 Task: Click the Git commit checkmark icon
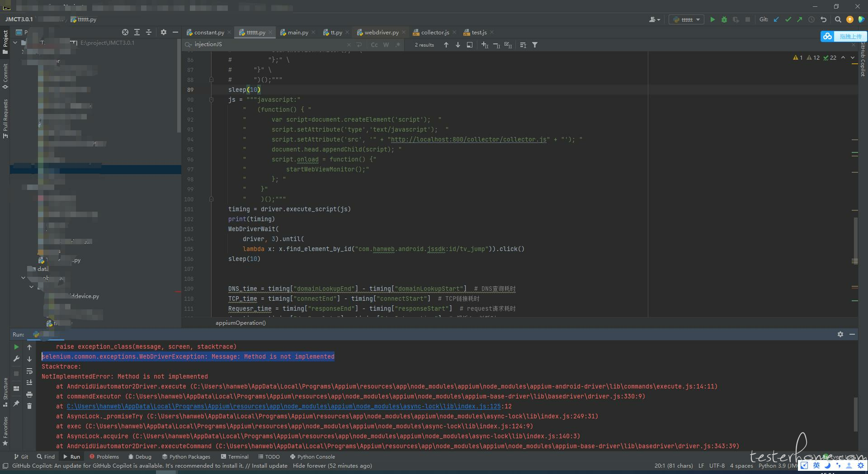tap(788, 19)
